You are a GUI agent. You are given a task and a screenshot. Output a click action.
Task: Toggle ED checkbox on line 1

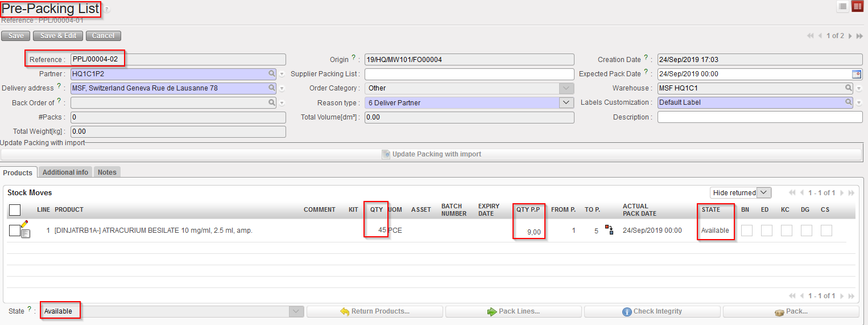click(x=766, y=231)
